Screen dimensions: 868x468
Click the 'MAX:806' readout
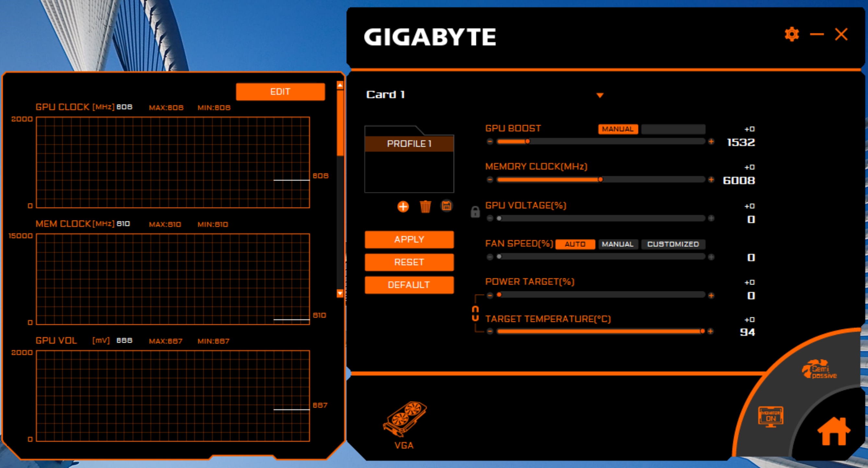point(166,108)
